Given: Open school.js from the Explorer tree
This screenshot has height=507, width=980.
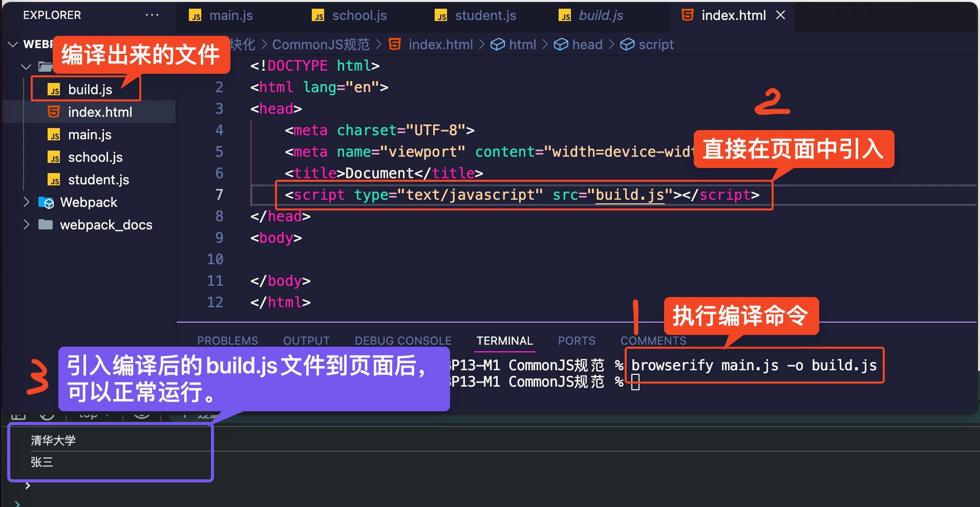Looking at the screenshot, I should [95, 157].
